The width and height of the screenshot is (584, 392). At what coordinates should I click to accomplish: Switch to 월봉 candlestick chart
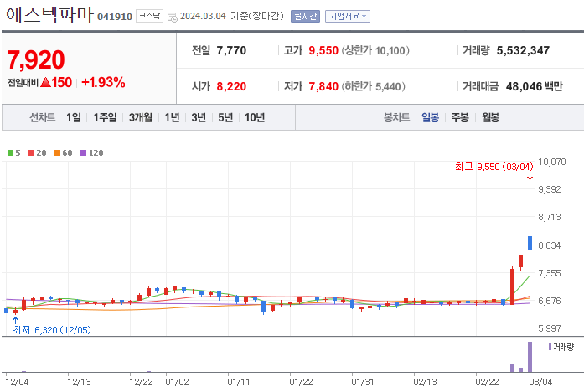point(490,117)
